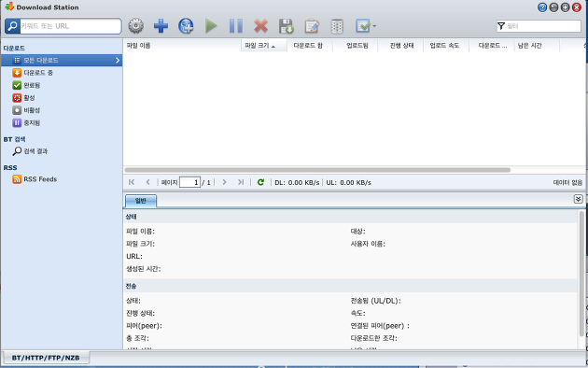Viewport: 588px width, 368px height.
Task: Open the add-by-URL globe icon
Action: 186,26
